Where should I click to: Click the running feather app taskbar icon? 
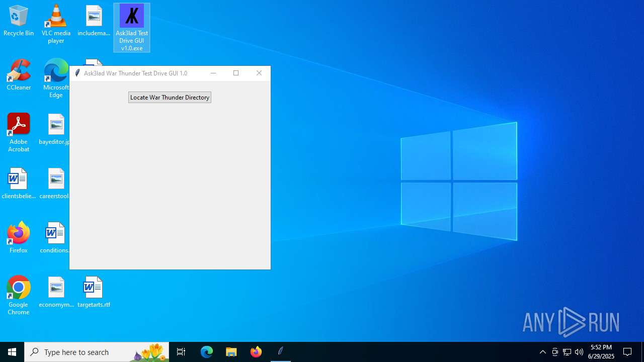281,352
